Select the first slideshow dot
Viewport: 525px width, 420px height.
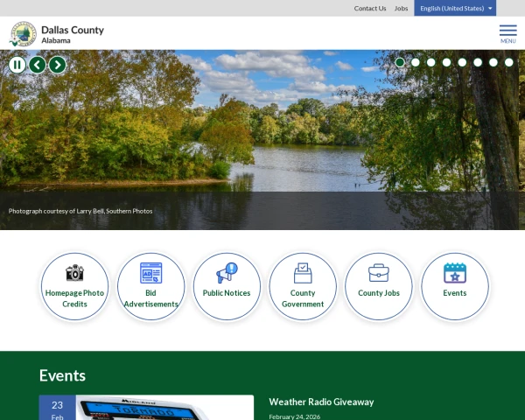400,62
